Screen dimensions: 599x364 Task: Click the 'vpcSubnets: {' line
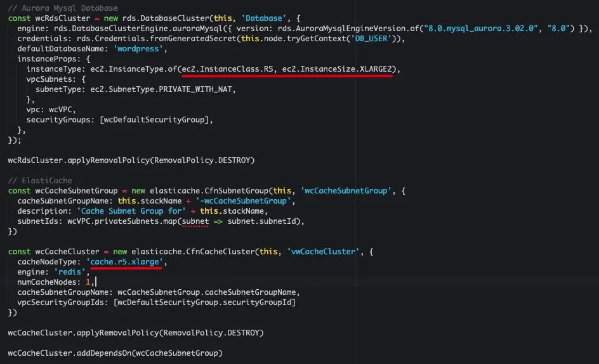[x=56, y=79]
